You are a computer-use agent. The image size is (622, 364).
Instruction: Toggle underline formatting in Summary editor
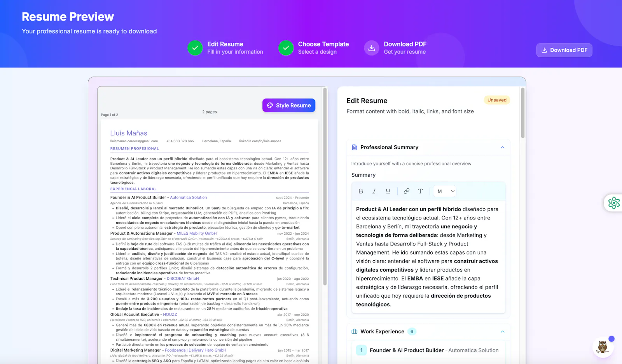pos(388,191)
